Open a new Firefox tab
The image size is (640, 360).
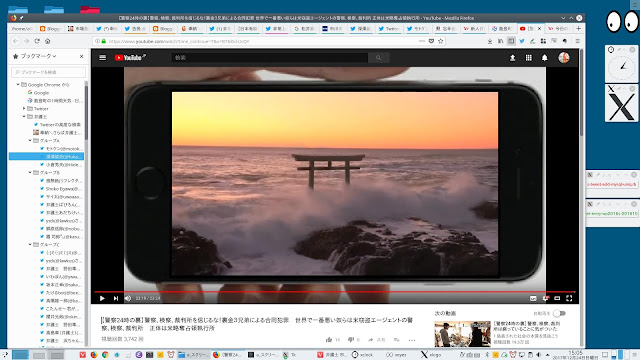point(578,28)
